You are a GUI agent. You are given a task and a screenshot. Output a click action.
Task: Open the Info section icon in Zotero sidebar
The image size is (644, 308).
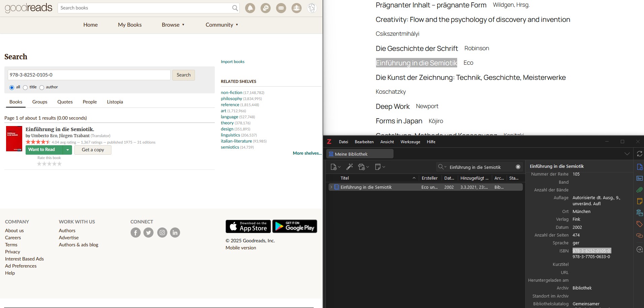[640, 167]
